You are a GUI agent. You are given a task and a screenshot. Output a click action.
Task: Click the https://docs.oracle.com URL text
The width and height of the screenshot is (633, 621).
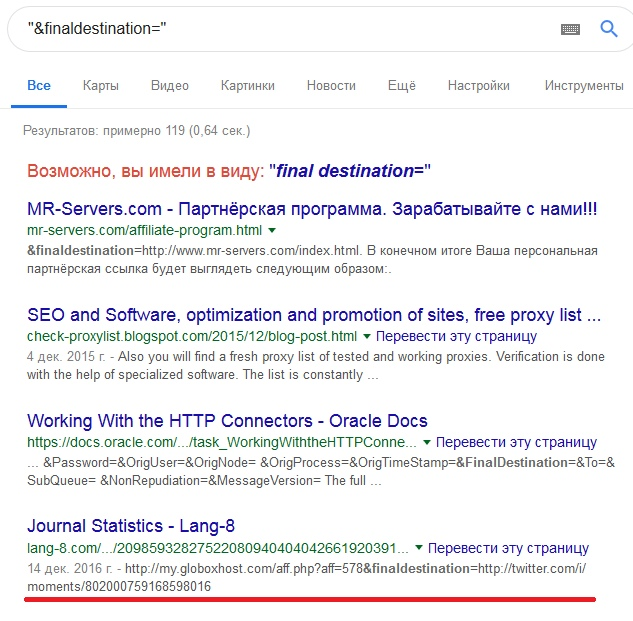pyautogui.click(x=222, y=442)
